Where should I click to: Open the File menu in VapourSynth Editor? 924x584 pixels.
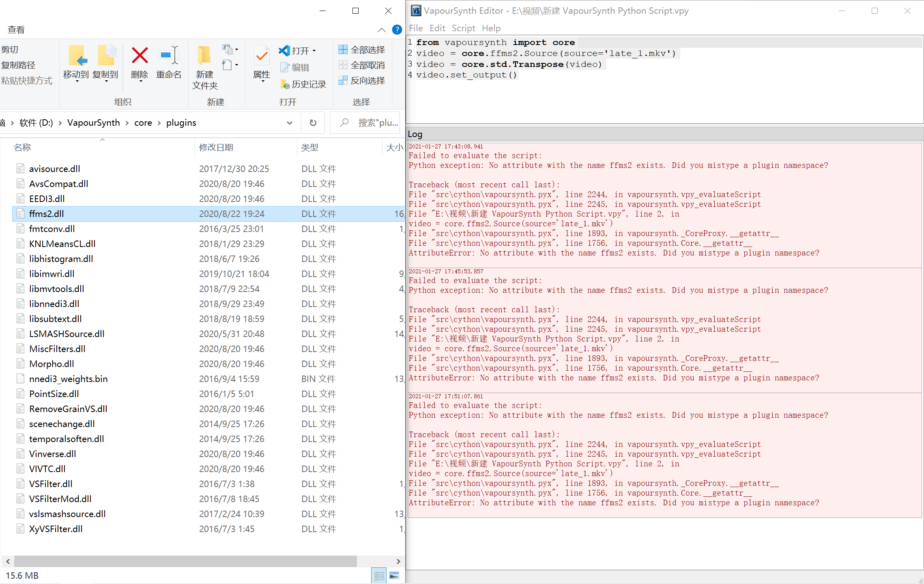[x=416, y=28]
